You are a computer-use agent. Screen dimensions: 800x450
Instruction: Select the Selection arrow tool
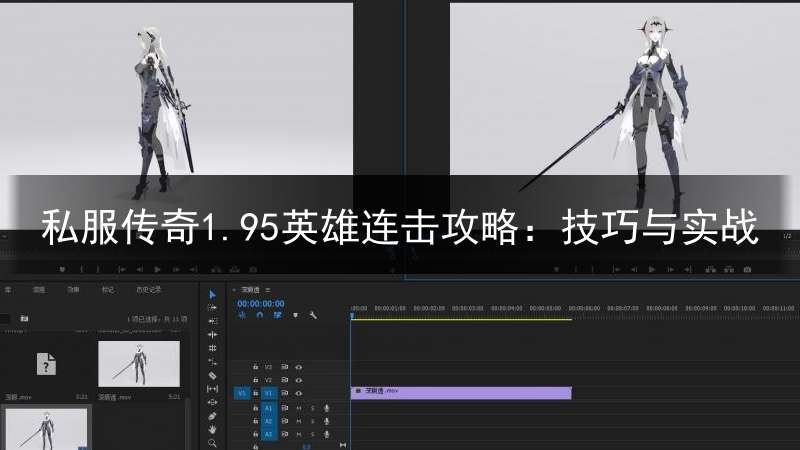point(212,294)
